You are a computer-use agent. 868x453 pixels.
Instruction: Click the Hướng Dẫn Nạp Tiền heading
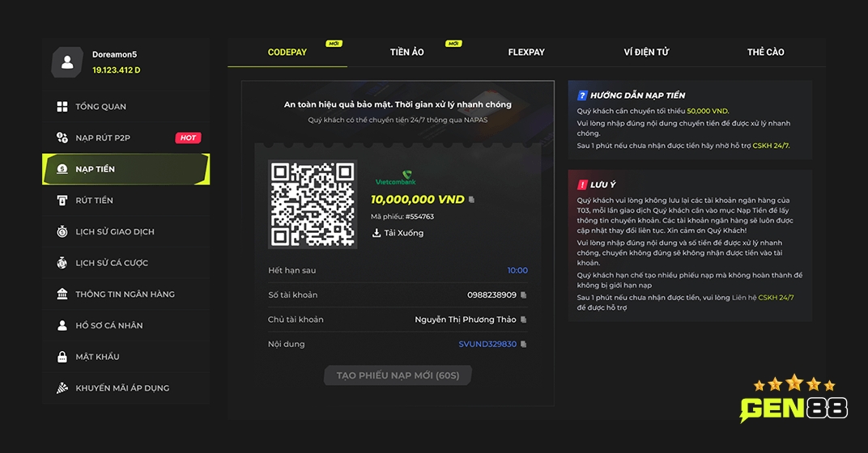tap(638, 95)
